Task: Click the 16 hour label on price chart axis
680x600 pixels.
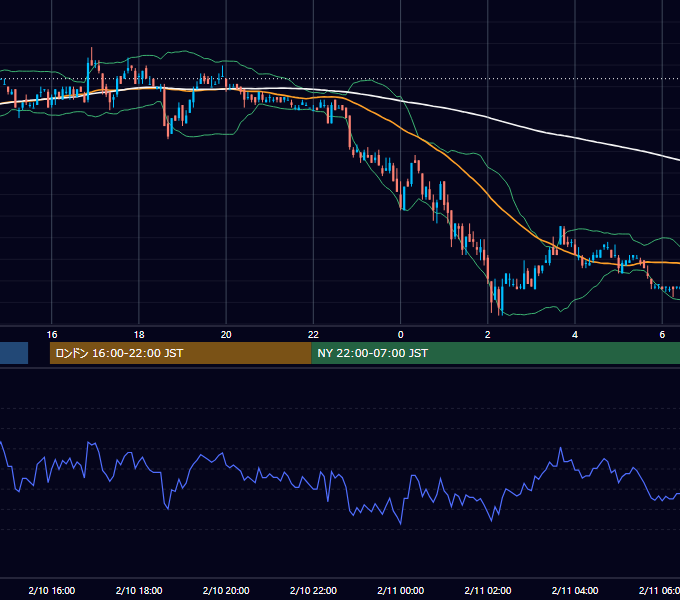Action: coord(52,335)
